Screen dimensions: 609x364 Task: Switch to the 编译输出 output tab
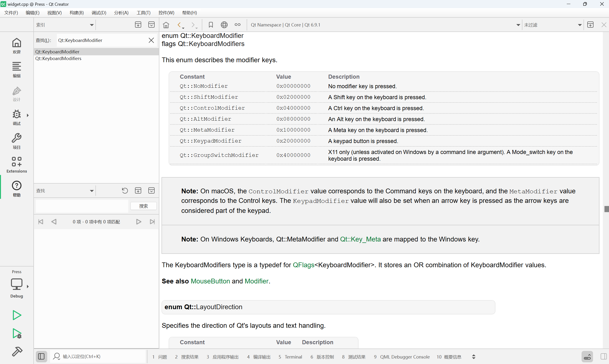click(259, 357)
